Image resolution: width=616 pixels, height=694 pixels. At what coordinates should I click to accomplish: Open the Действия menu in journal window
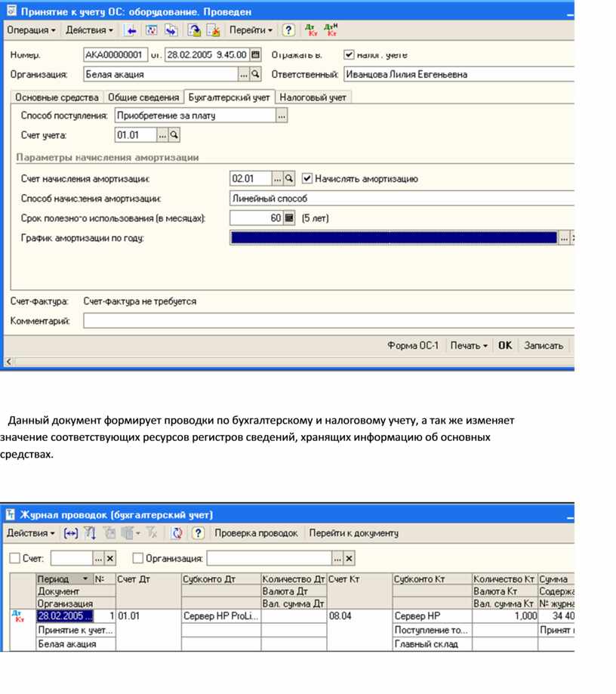point(30,533)
